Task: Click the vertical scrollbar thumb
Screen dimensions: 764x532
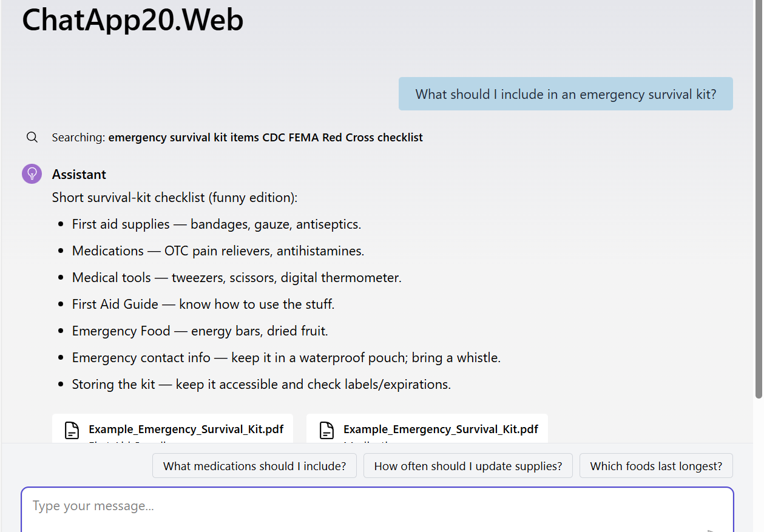Action: [758, 200]
